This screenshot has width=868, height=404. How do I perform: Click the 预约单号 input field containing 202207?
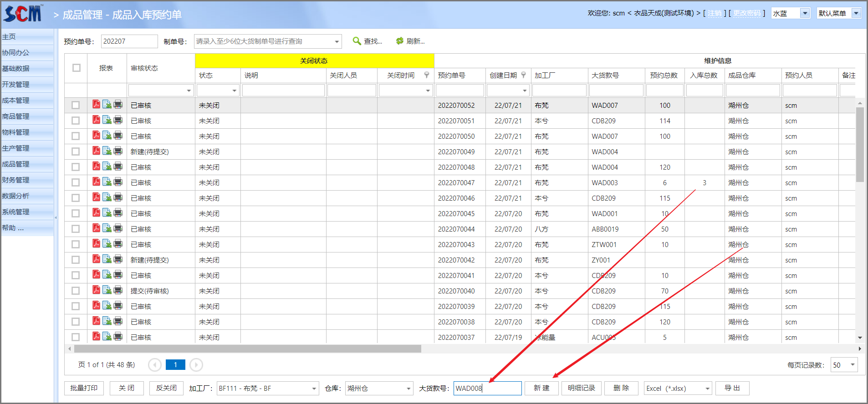(x=129, y=41)
